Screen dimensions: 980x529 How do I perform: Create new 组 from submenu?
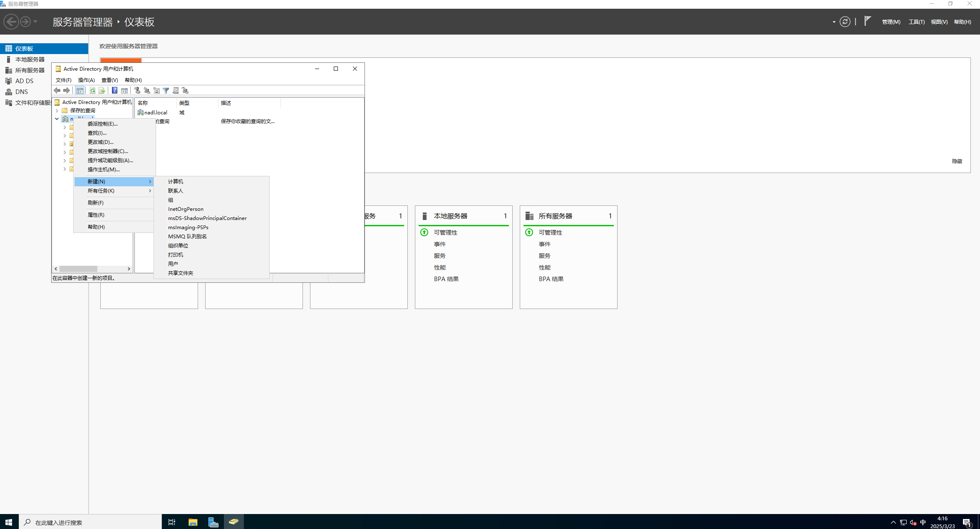211,200
